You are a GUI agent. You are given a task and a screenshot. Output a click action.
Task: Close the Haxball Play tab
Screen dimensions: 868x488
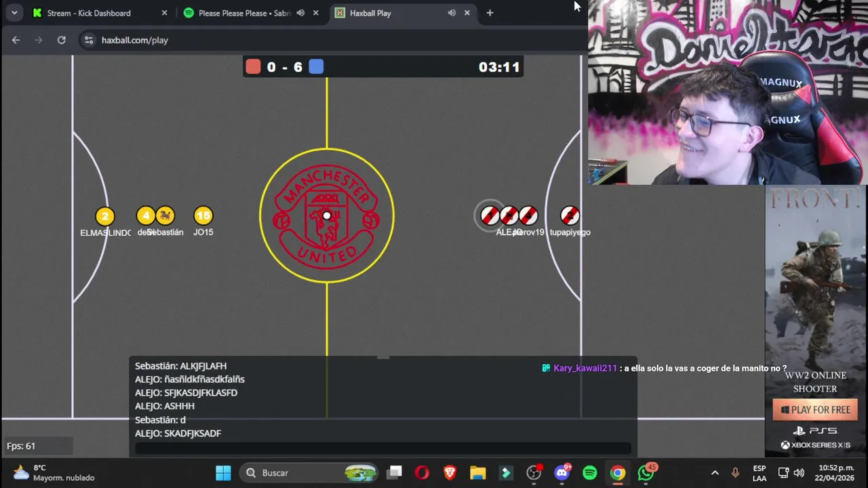click(467, 13)
